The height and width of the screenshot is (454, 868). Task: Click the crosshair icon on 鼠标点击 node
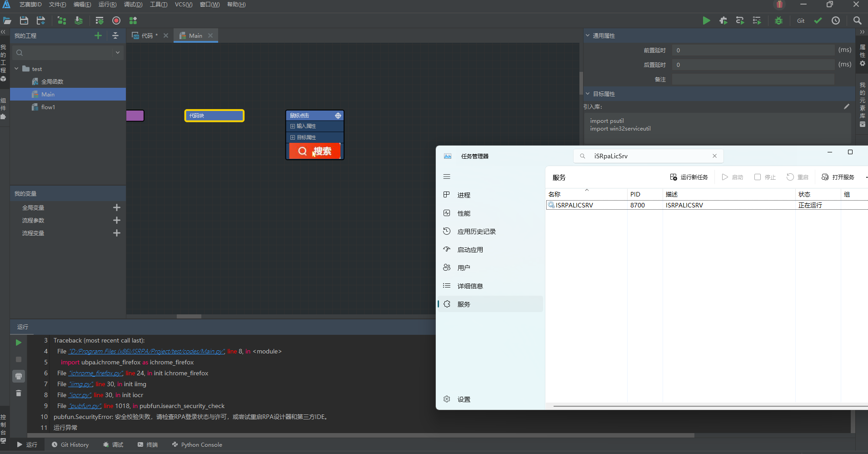click(x=338, y=116)
